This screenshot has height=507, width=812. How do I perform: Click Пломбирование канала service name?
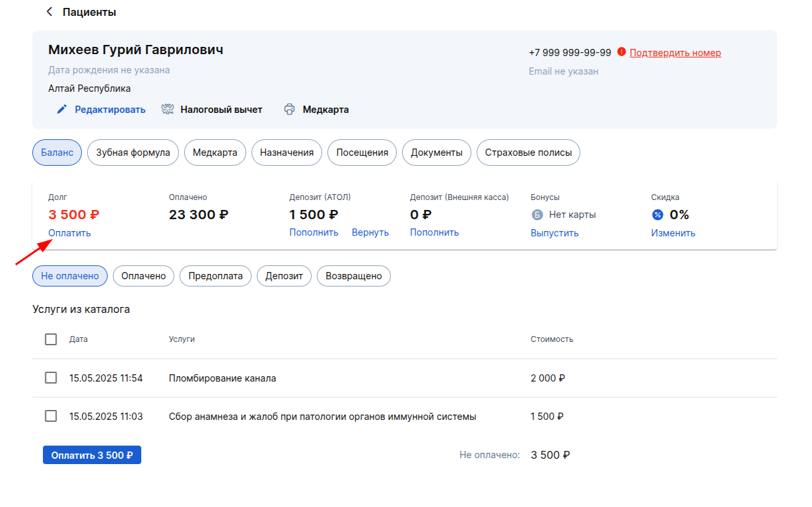pyautogui.click(x=222, y=378)
